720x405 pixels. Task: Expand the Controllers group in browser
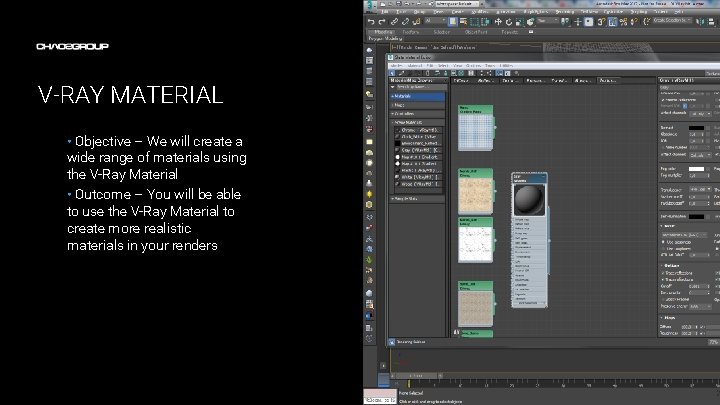418,114
